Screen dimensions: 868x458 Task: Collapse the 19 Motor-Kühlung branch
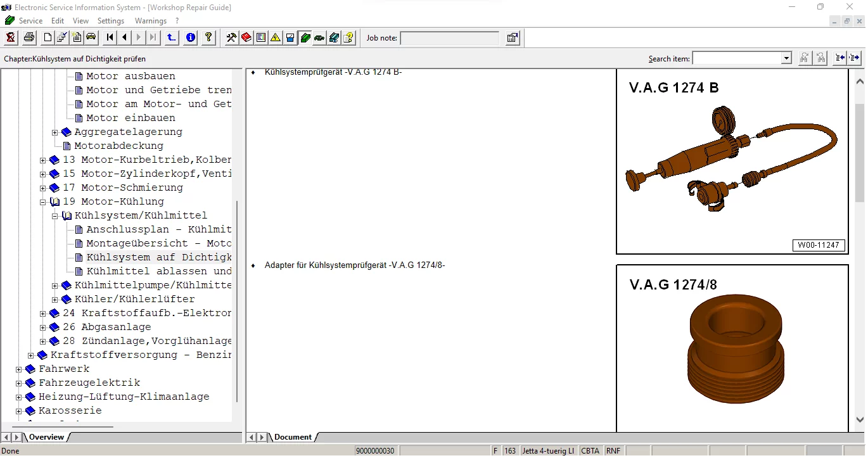click(42, 201)
